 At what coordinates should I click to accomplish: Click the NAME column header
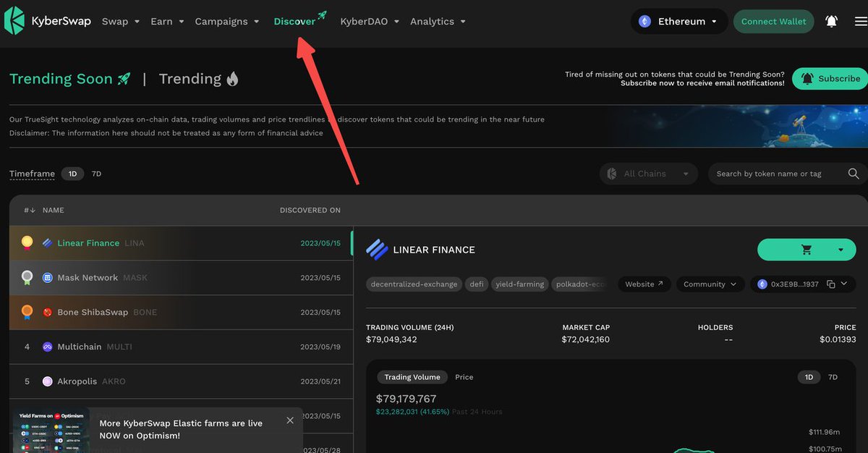coord(54,210)
